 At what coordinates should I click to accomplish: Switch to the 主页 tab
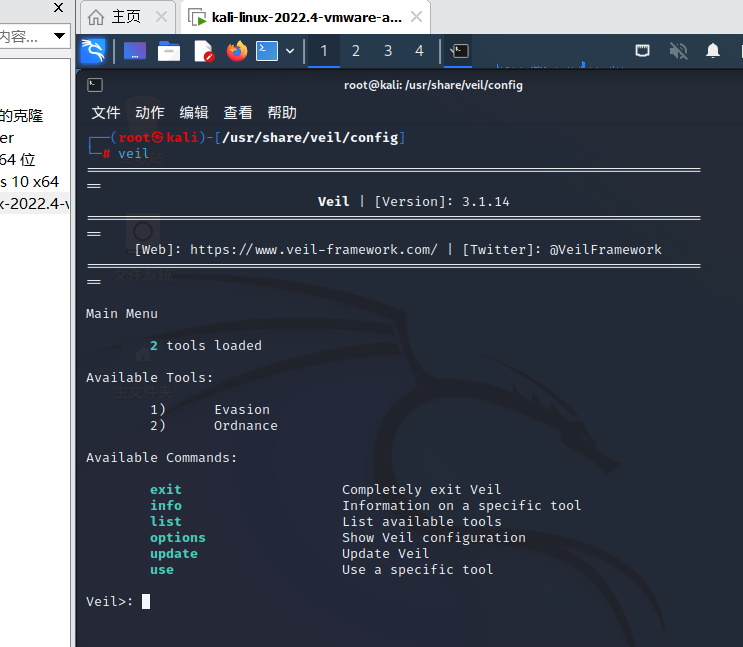(x=126, y=17)
